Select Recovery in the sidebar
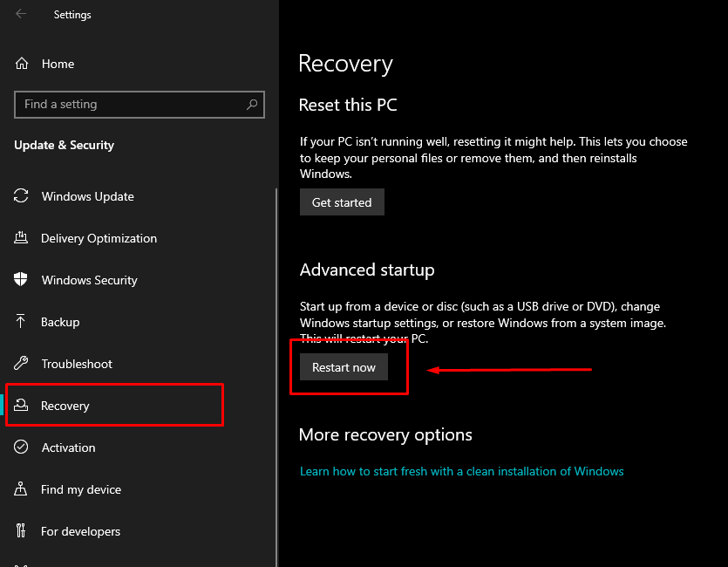Viewport: 728px width, 567px height. pyautogui.click(x=65, y=406)
